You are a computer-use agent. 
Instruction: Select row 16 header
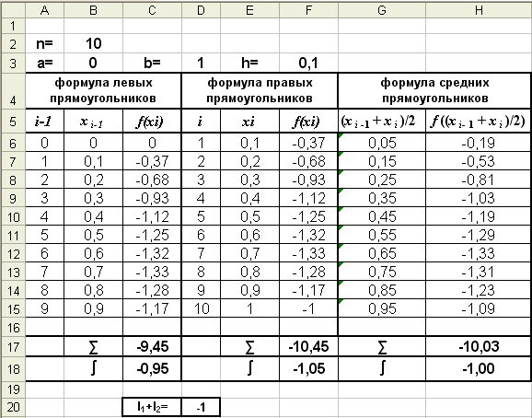coord(13,327)
